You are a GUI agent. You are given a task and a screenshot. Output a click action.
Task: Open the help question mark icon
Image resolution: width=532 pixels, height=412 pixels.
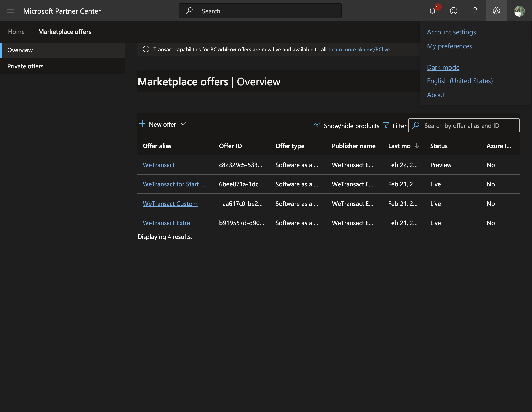(475, 11)
